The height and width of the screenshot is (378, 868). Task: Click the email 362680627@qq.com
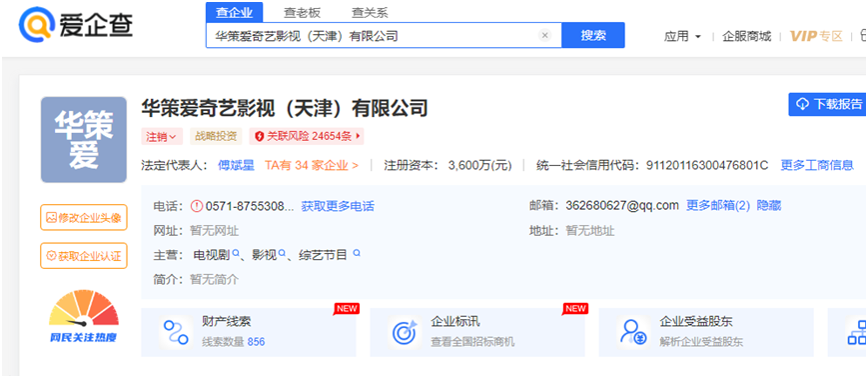click(622, 206)
